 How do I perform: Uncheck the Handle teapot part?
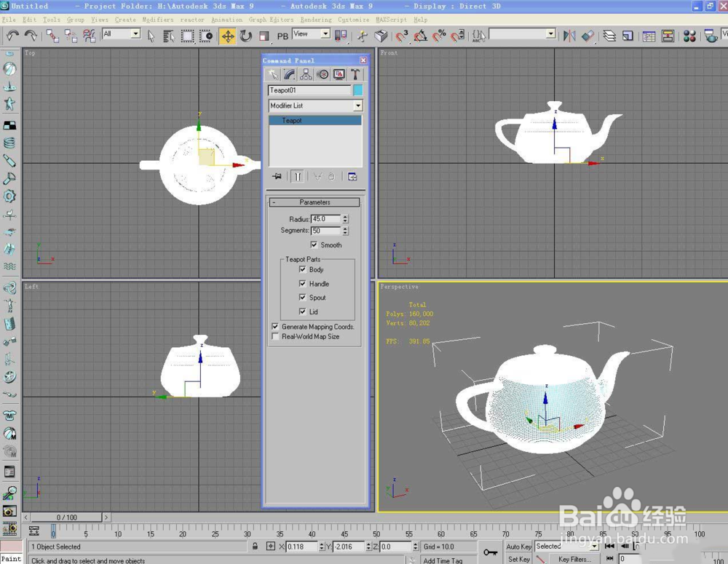[x=302, y=283]
